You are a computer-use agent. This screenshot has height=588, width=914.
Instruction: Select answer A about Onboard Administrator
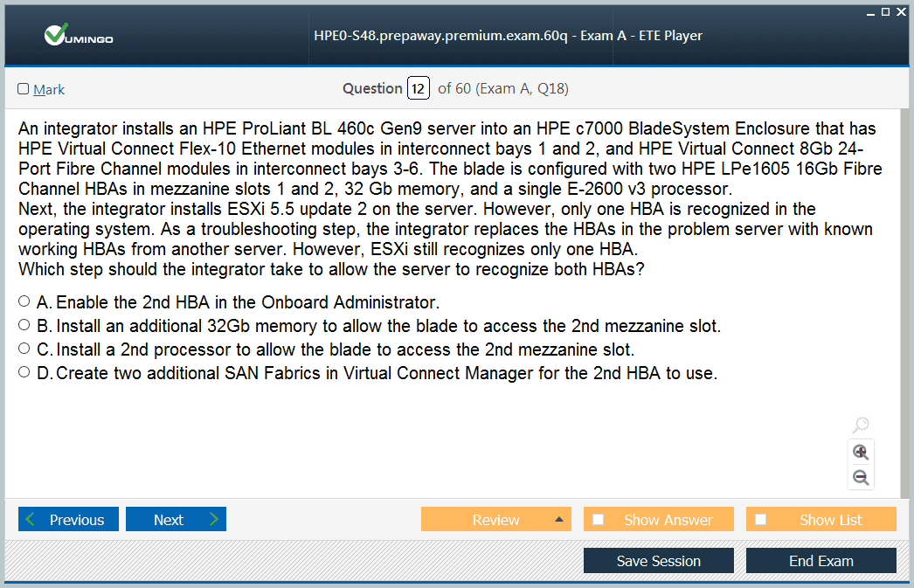click(x=24, y=301)
